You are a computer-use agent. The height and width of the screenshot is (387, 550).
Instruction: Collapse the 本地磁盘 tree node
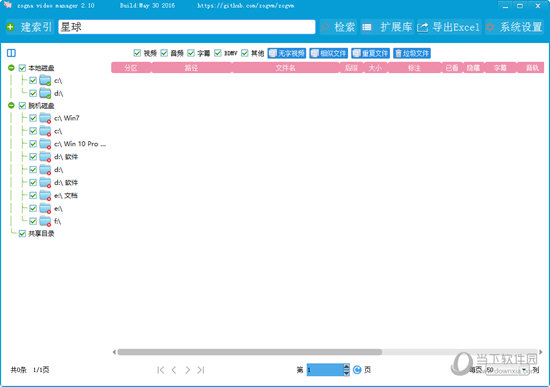click(x=11, y=68)
